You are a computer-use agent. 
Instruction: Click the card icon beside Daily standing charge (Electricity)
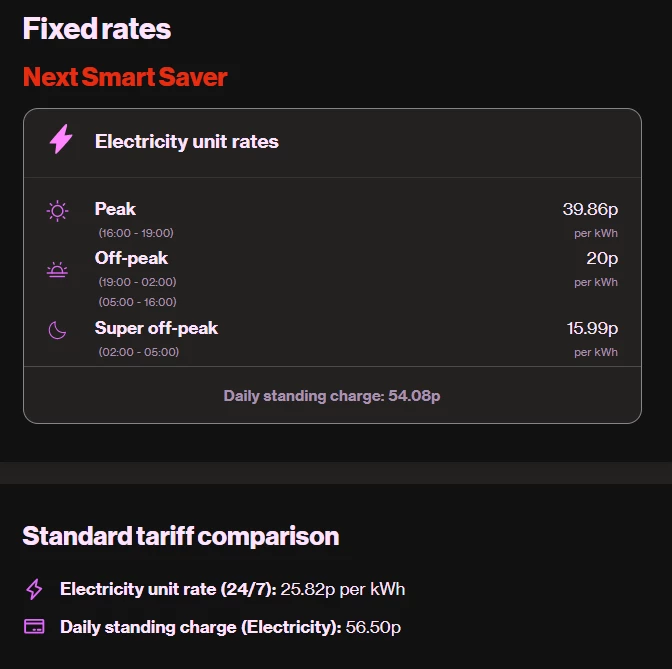(34, 627)
